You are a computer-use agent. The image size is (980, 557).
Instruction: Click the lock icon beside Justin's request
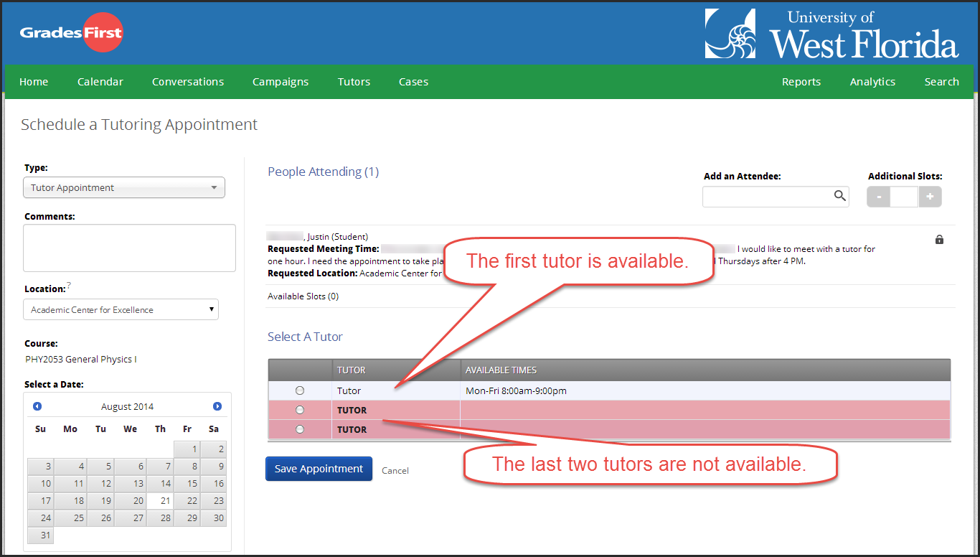pos(940,240)
